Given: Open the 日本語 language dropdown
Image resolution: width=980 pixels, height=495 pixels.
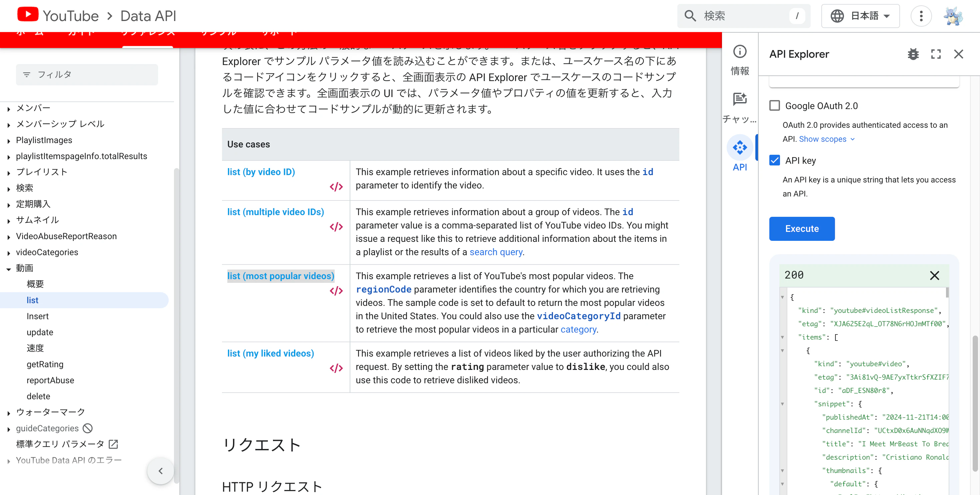Looking at the screenshot, I should [x=861, y=16].
